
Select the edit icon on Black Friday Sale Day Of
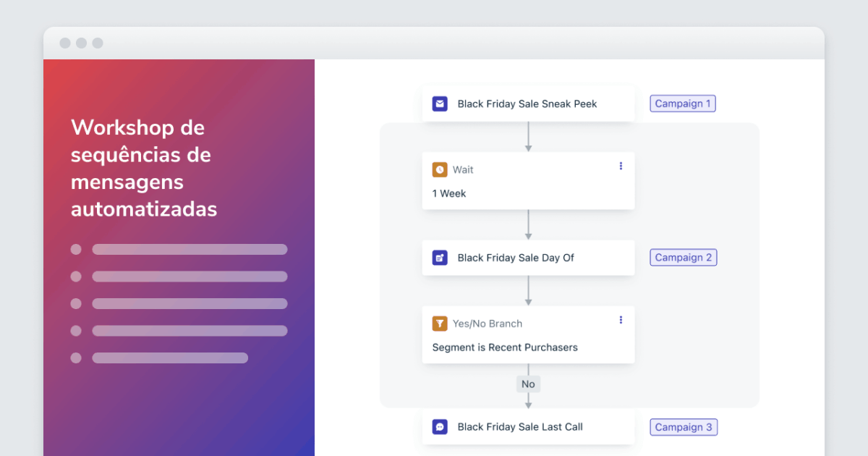(440, 258)
